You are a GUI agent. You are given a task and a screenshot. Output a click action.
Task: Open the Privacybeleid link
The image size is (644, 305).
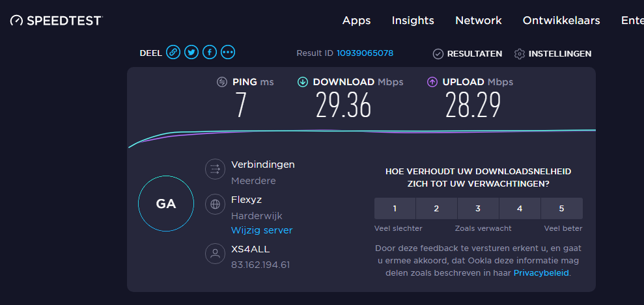pos(542,272)
